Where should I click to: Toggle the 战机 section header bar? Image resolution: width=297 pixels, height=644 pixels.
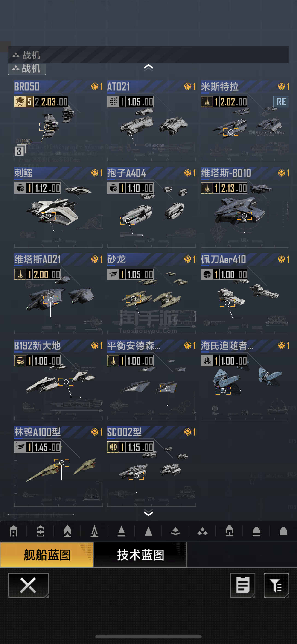[148, 55]
